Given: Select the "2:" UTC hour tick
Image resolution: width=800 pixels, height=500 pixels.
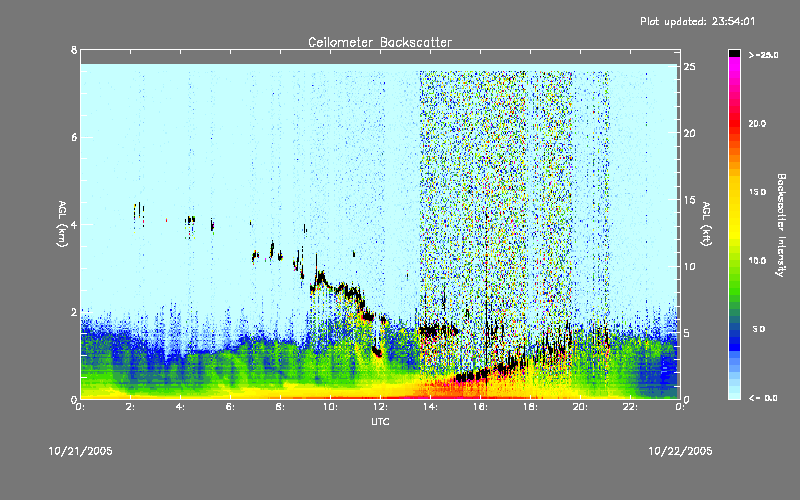Looking at the screenshot, I should tap(130, 407).
